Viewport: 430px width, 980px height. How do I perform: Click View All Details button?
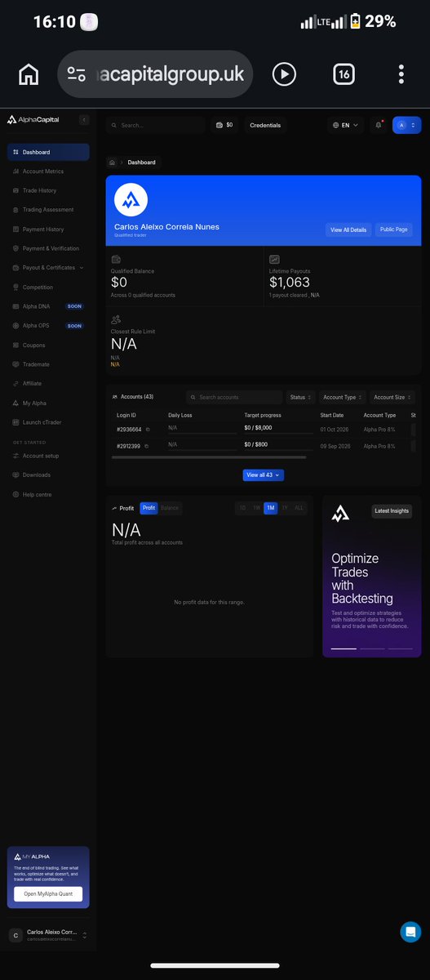pyautogui.click(x=348, y=230)
